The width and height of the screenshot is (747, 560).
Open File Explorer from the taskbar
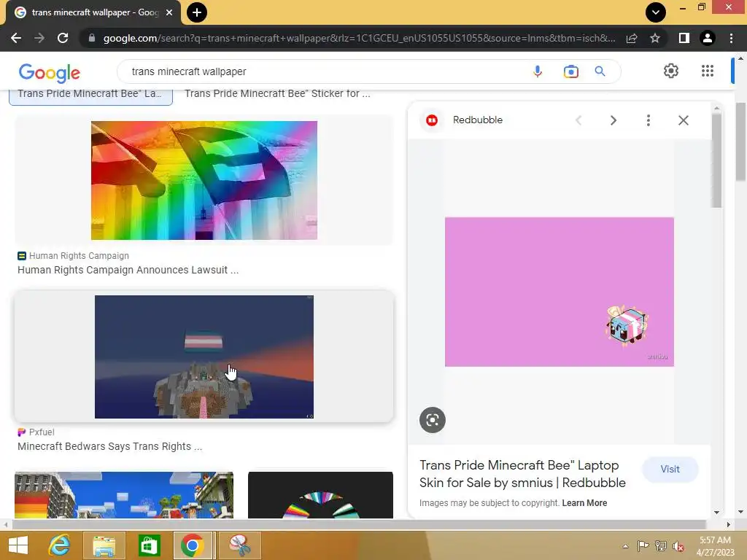coord(104,545)
